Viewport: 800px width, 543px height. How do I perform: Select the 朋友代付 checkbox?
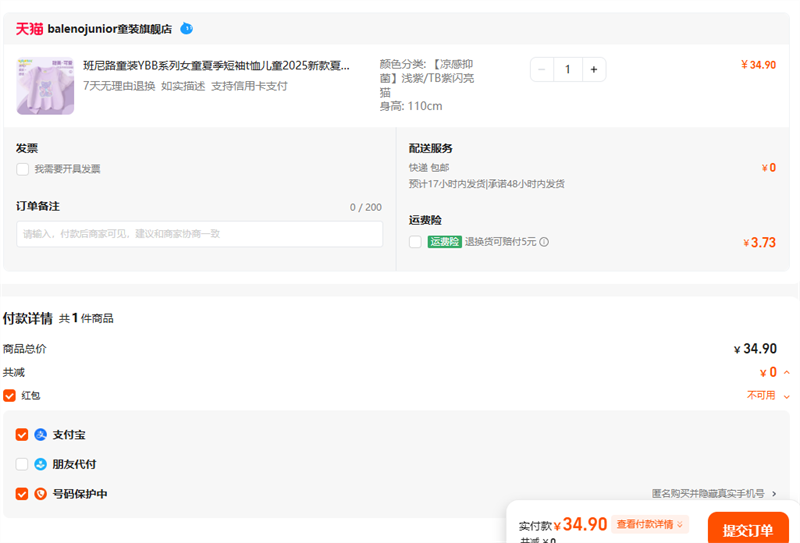[x=22, y=464]
